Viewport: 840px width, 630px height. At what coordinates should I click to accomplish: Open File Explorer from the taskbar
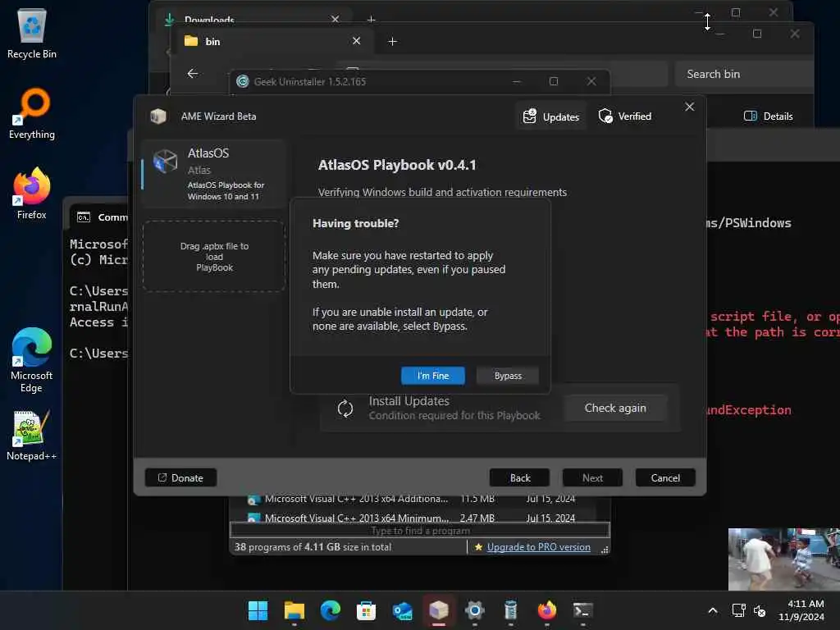(x=294, y=610)
